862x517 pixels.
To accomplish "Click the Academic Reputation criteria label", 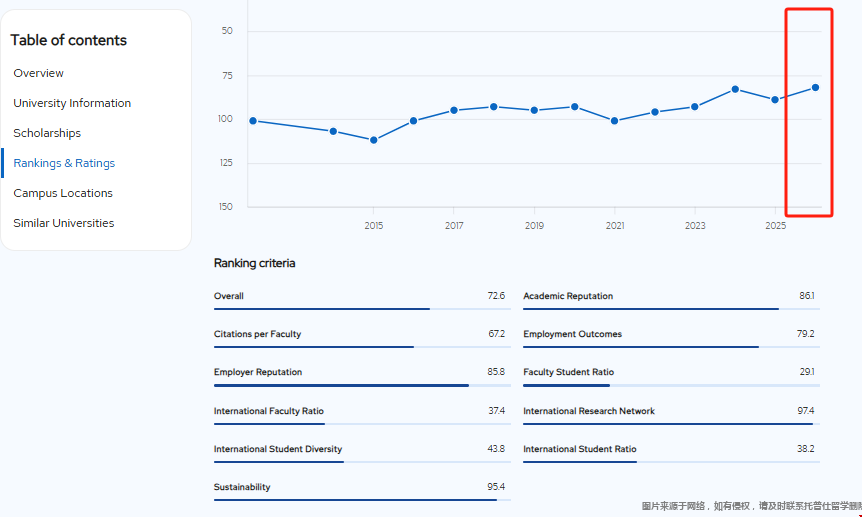I will (568, 296).
